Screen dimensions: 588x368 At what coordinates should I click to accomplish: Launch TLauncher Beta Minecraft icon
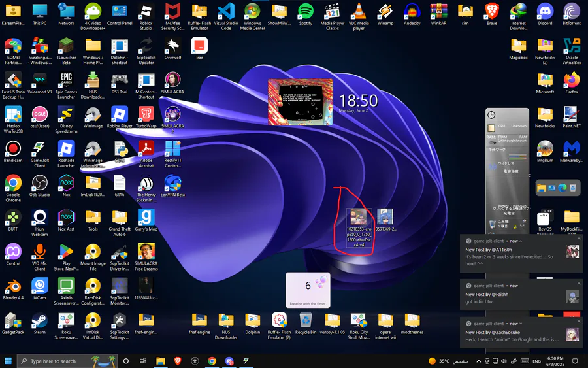[x=67, y=51]
